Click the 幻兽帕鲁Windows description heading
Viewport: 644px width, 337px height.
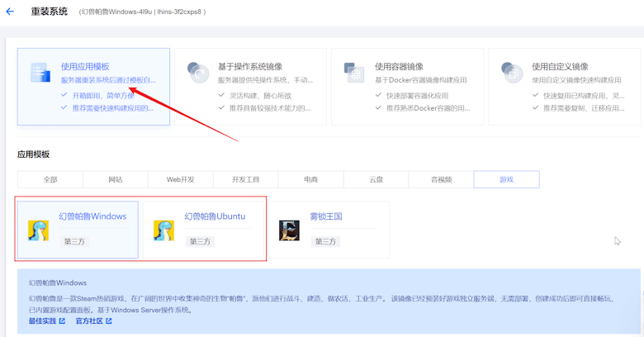(58, 282)
